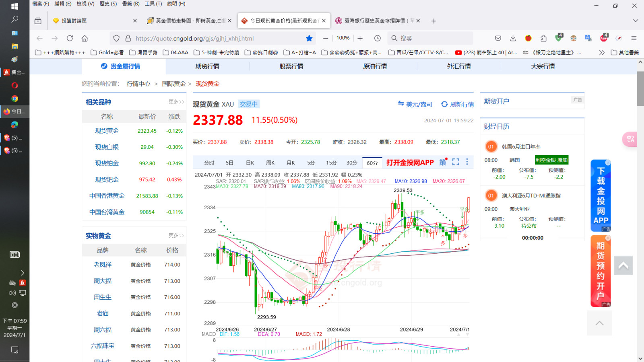Open the 書籤 (B) menu

click(131, 4)
